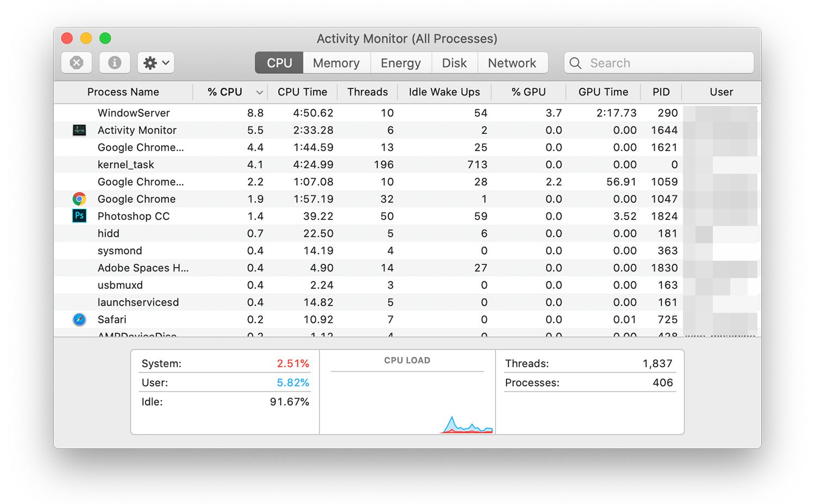815x504 pixels.
Task: Open the gear dropdown chevron
Action: click(x=165, y=62)
